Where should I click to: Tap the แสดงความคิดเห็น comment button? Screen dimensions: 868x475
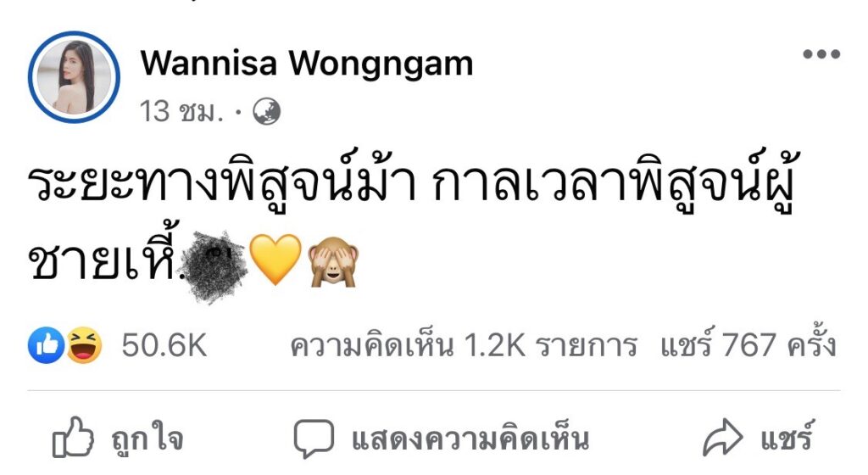(x=470, y=439)
